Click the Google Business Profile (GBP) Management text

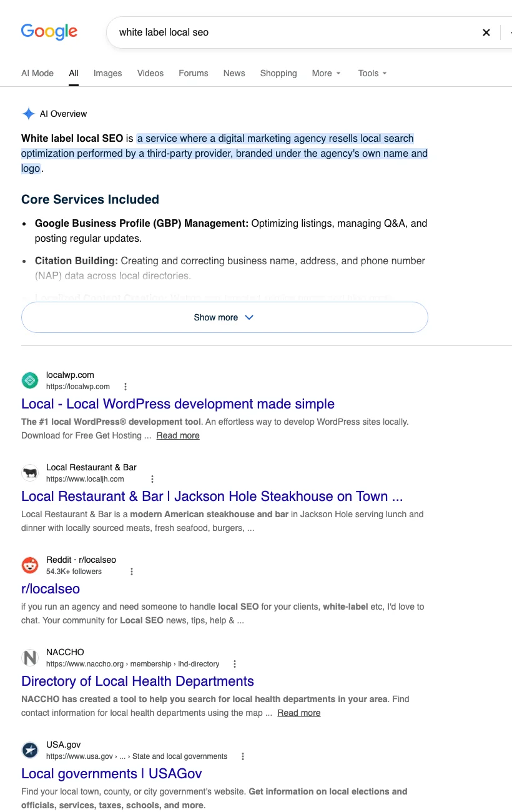tap(142, 223)
